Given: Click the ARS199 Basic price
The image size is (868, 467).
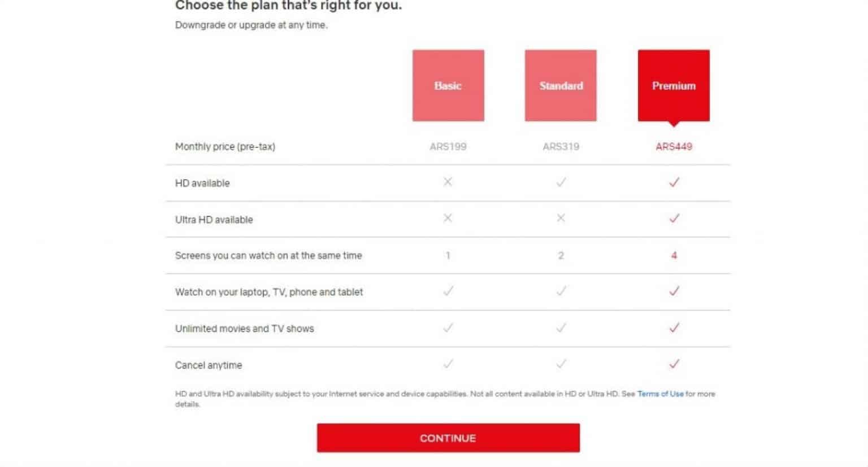Looking at the screenshot, I should pyautogui.click(x=448, y=146).
